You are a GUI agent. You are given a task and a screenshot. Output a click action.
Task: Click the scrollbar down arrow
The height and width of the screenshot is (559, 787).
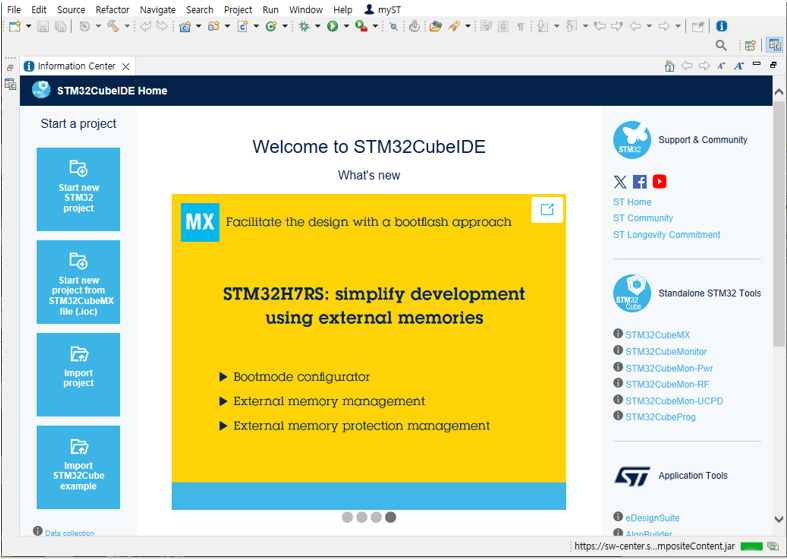pyautogui.click(x=778, y=519)
